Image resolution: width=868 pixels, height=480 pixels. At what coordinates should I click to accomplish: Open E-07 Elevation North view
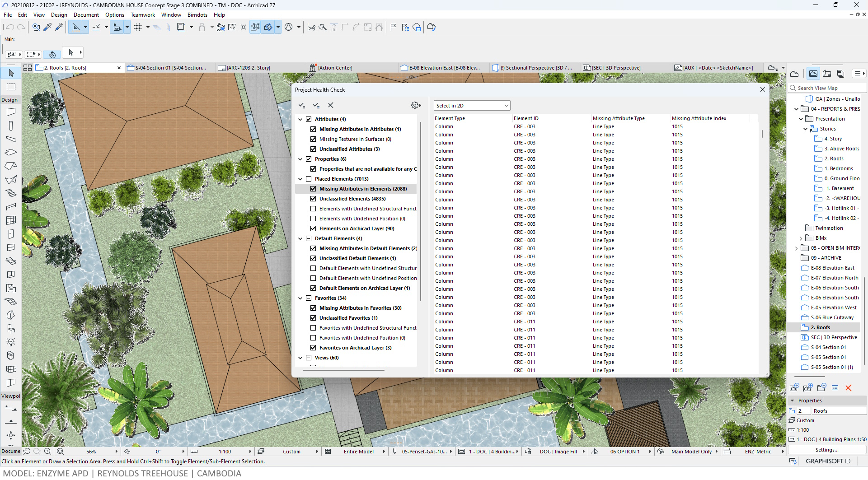coord(834,278)
